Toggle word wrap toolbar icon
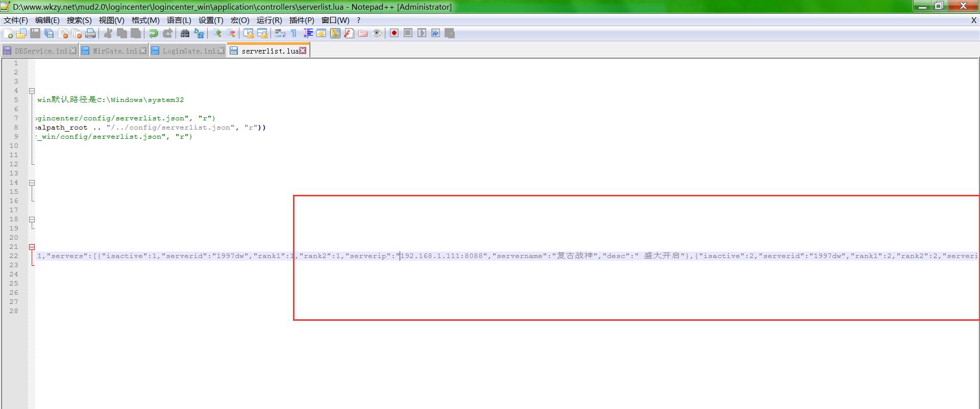The image size is (980, 409). (280, 34)
